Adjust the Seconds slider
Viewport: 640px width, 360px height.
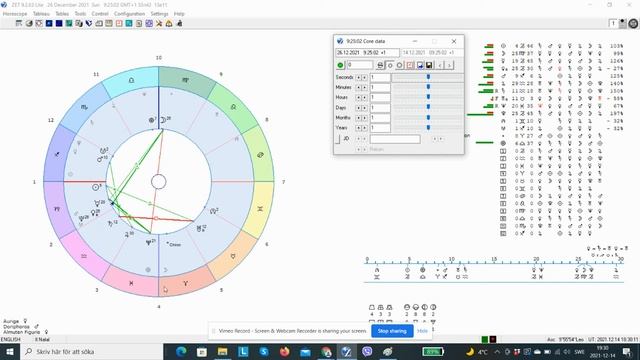click(x=428, y=77)
